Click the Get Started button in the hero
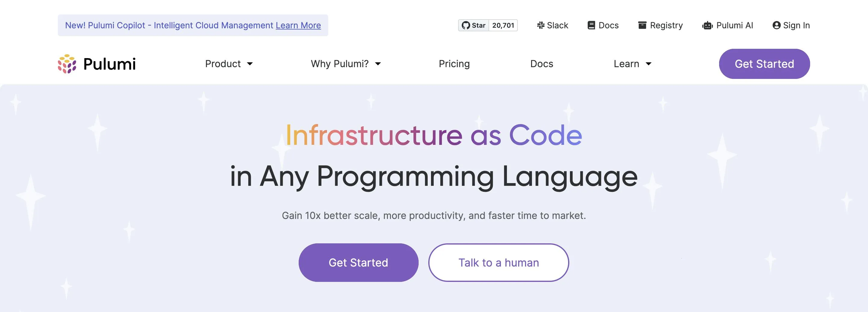868x312 pixels. coord(358,263)
